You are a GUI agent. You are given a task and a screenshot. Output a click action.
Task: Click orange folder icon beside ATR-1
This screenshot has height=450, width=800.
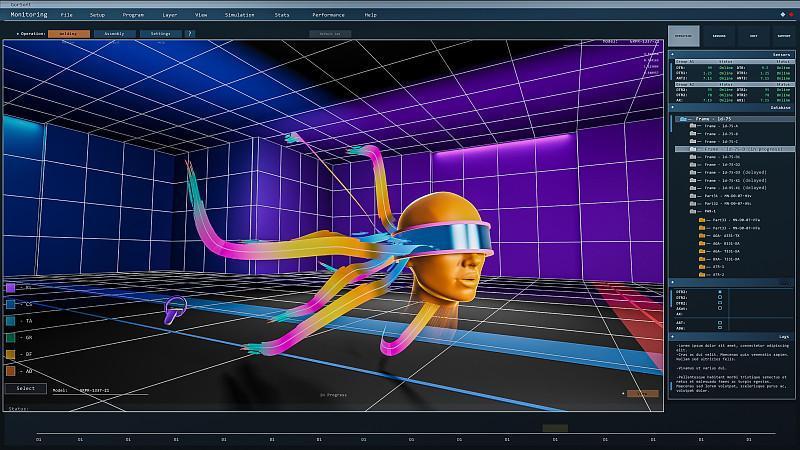(702, 267)
